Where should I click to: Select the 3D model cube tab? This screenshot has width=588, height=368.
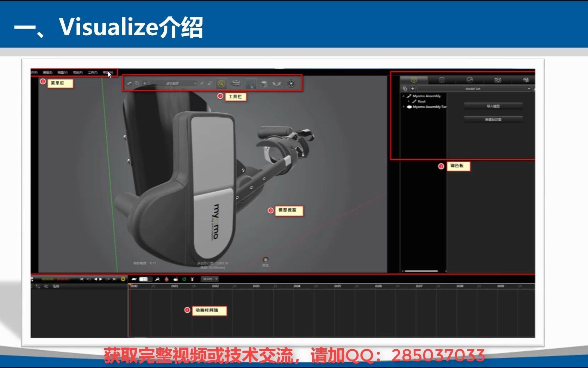[x=414, y=80]
